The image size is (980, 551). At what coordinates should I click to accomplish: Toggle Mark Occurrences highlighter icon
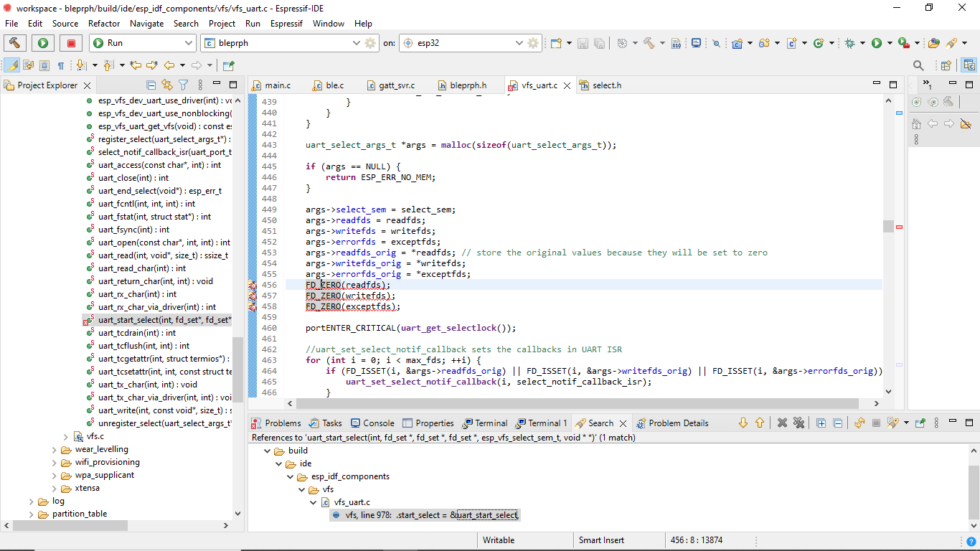11,65
